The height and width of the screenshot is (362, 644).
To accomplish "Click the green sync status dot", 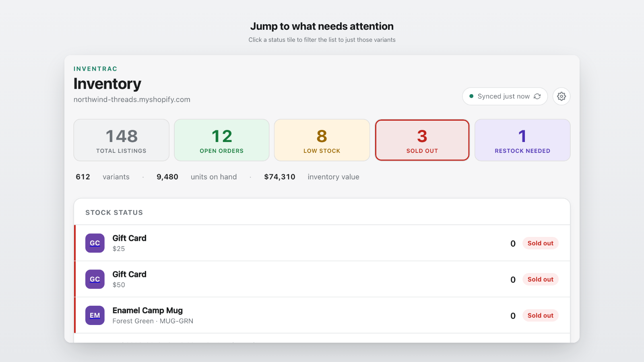I will pos(471,97).
